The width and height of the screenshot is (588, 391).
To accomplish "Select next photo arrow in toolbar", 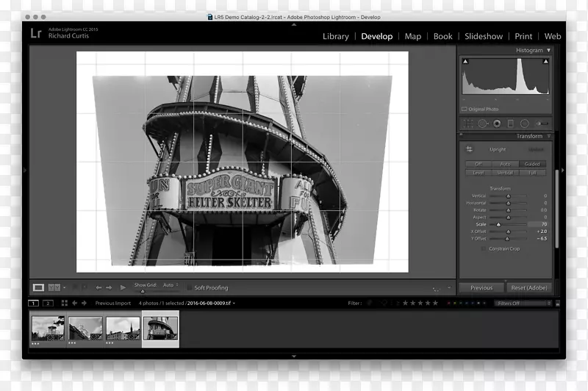I will tap(109, 287).
